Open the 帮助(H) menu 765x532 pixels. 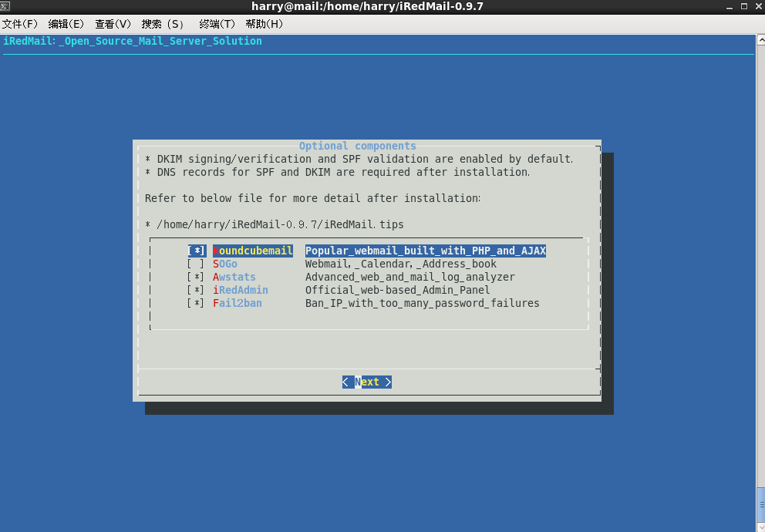[x=264, y=24]
